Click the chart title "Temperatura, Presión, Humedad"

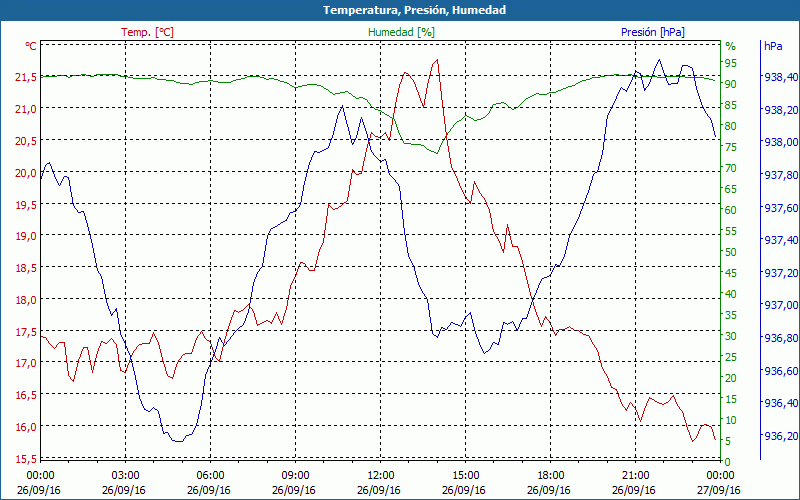click(x=414, y=10)
